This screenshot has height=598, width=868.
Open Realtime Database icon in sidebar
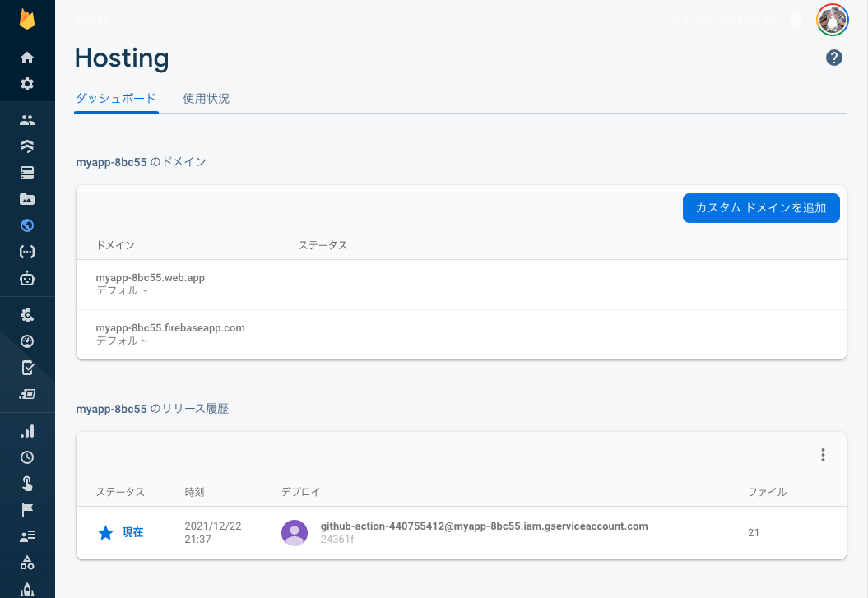click(x=27, y=173)
